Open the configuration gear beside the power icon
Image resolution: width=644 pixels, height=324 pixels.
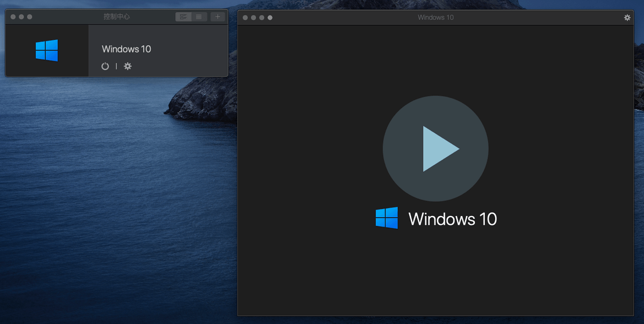(128, 66)
